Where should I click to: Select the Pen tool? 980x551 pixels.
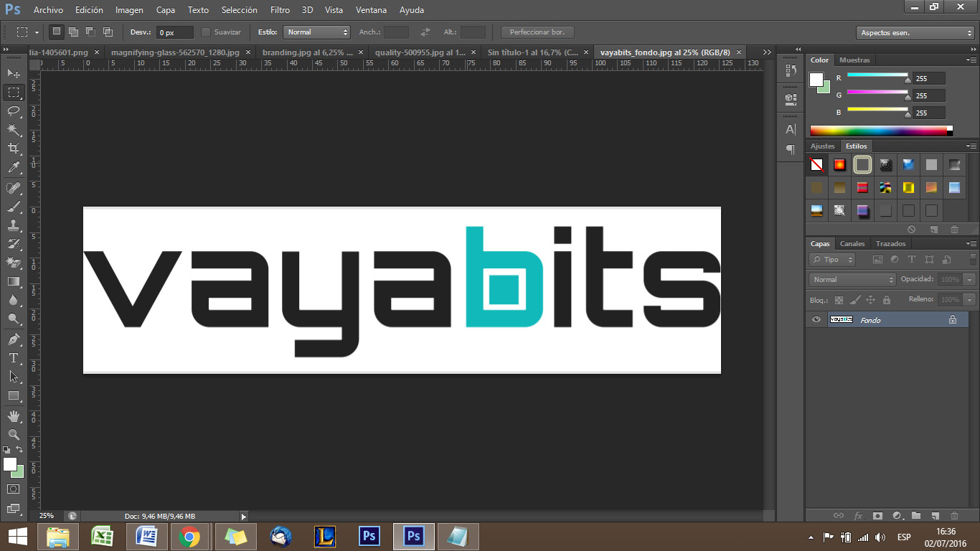point(14,339)
